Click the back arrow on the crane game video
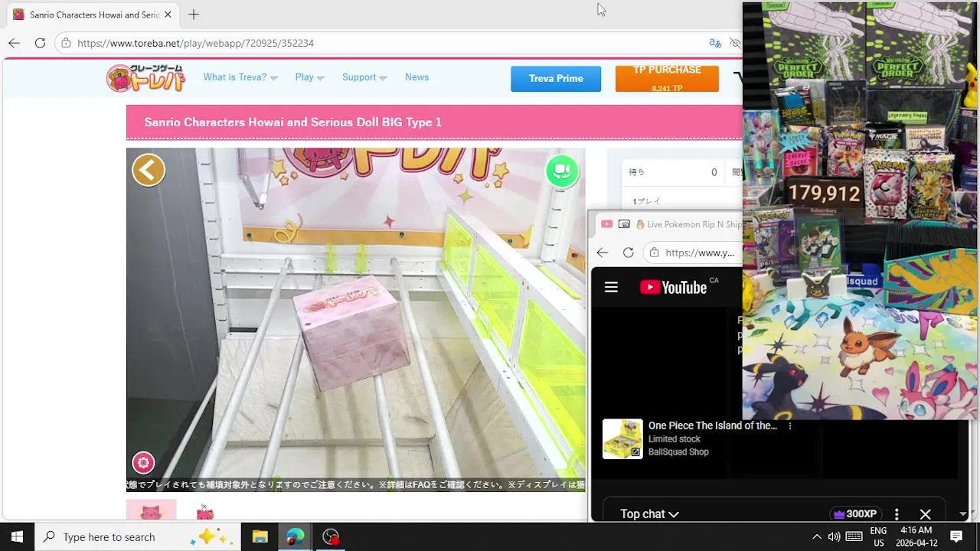The image size is (980, 551). click(149, 170)
